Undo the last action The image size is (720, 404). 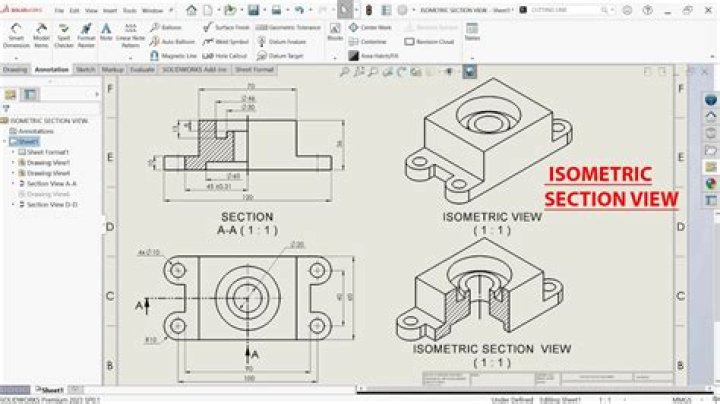click(299, 10)
